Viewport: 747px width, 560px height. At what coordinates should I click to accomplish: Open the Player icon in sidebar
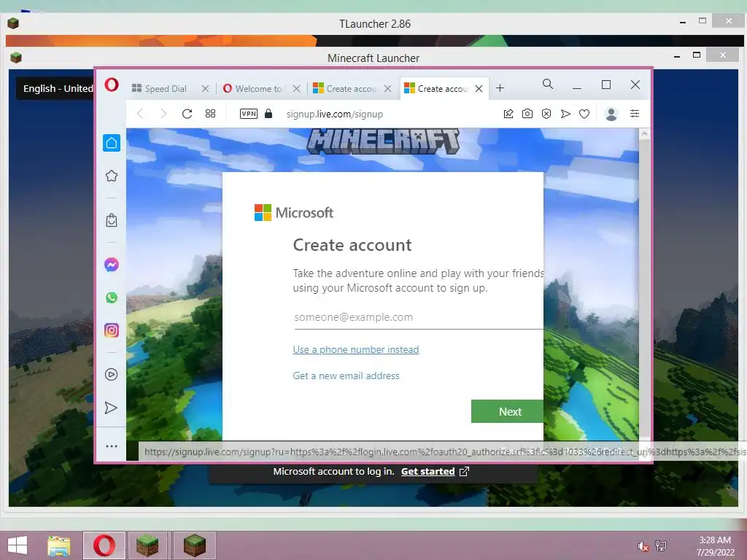[x=111, y=375]
